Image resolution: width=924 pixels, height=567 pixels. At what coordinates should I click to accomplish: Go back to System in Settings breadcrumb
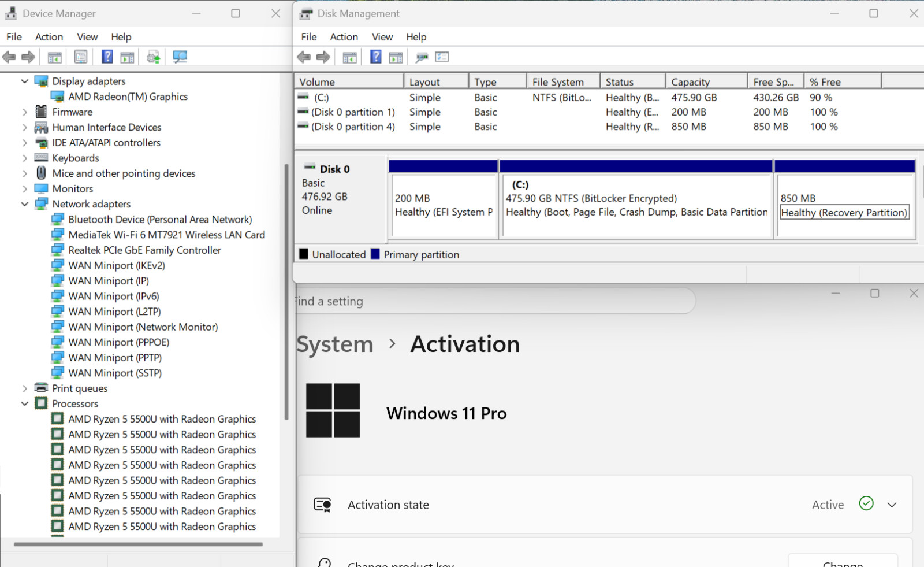click(x=335, y=344)
